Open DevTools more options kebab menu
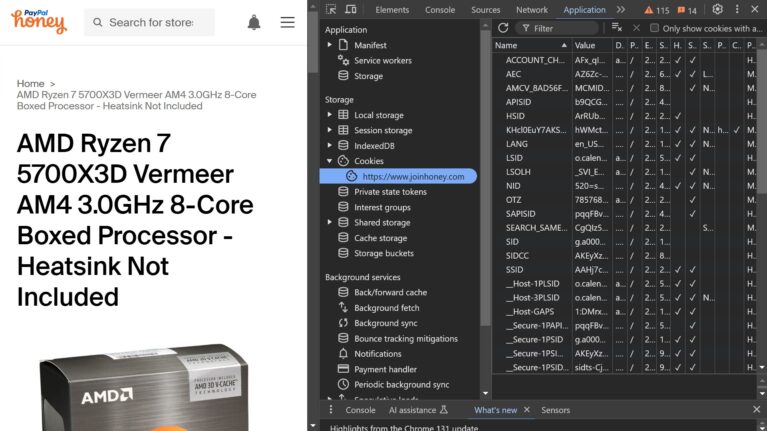This screenshot has height=431, width=767. point(737,9)
